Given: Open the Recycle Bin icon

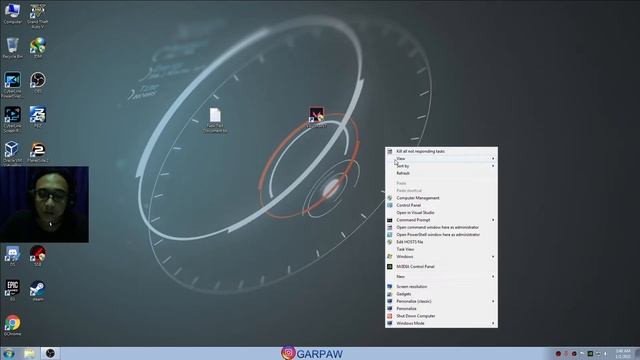Looking at the screenshot, I should pyautogui.click(x=12, y=48).
